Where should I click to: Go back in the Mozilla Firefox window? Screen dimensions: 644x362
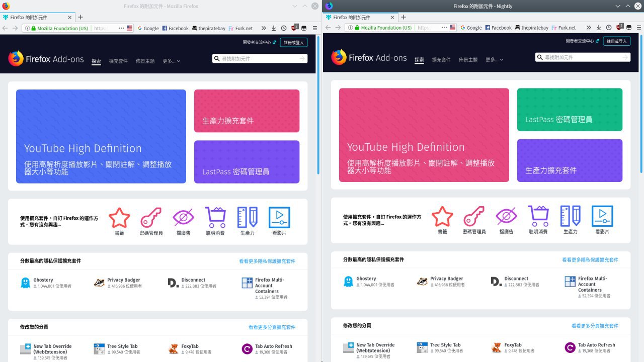(5, 28)
